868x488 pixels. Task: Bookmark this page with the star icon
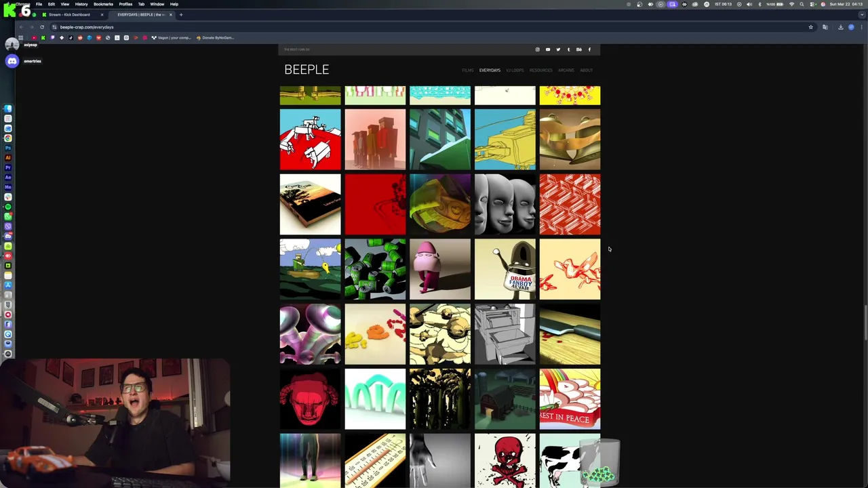pos(810,27)
